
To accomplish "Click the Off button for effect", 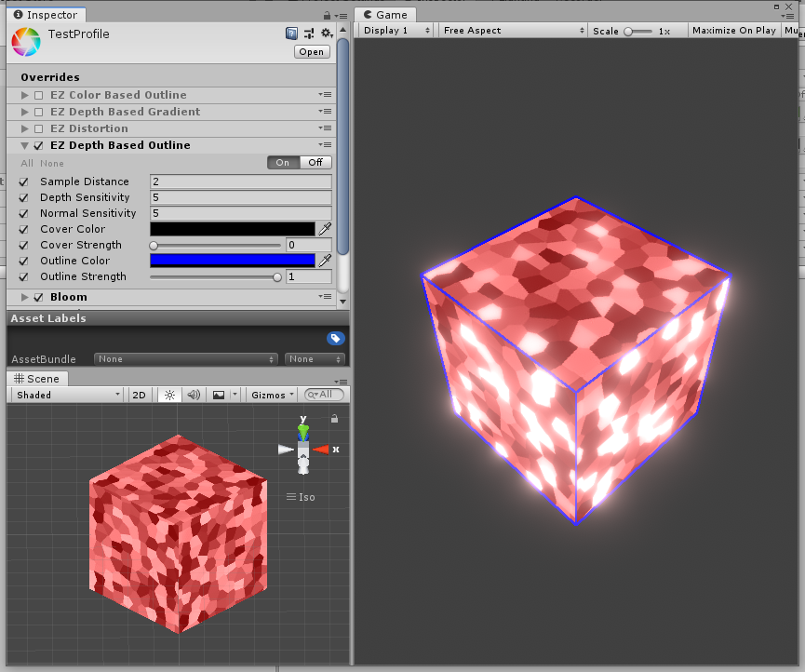I will [x=315, y=163].
